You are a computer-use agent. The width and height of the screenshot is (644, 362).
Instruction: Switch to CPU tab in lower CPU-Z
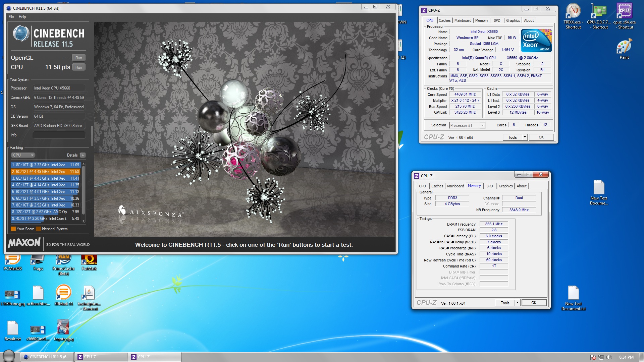[422, 186]
